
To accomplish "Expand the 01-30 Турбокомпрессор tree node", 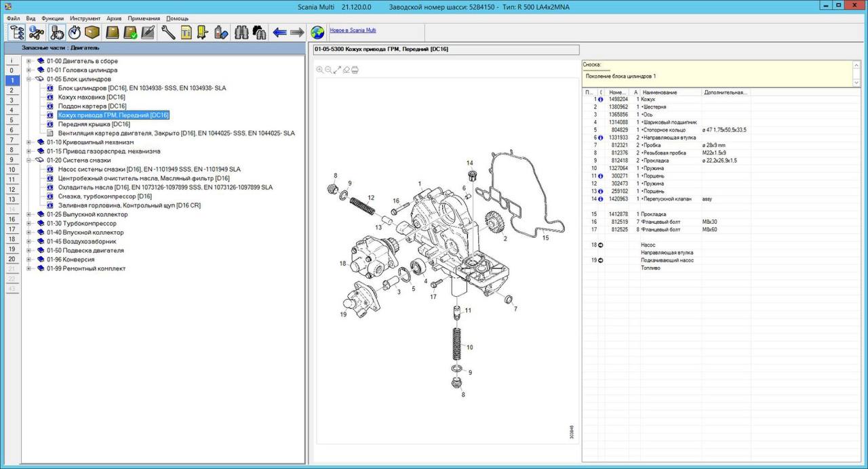I will (x=29, y=224).
